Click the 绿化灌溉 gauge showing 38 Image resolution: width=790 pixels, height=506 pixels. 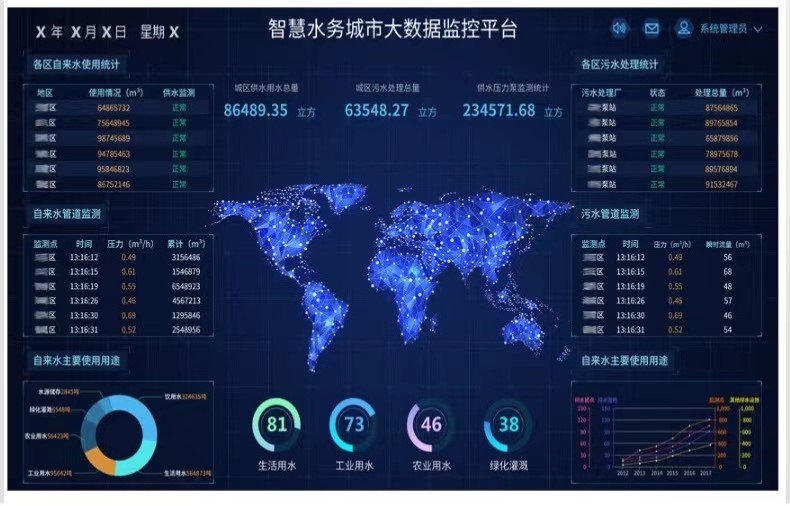point(508,425)
